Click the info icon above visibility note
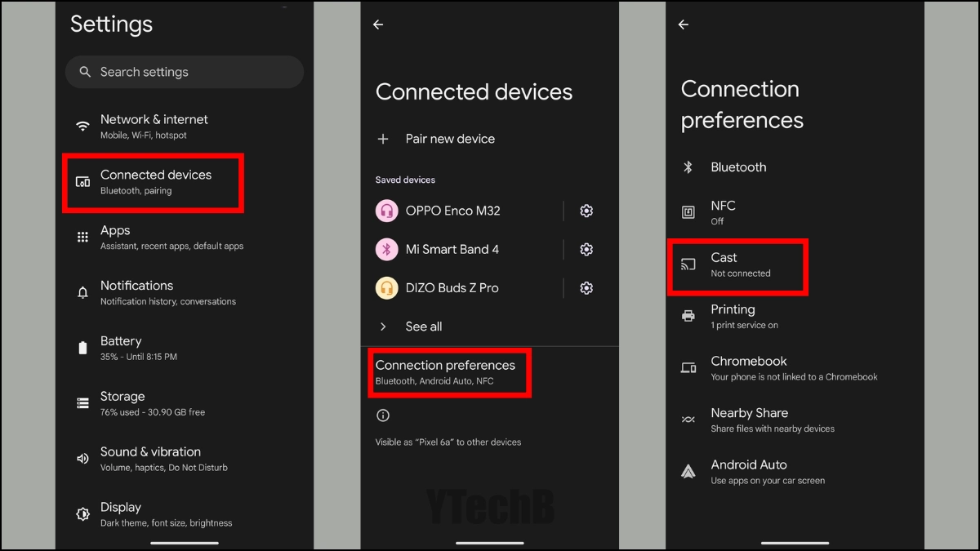Image resolution: width=980 pixels, height=551 pixels. point(383,415)
